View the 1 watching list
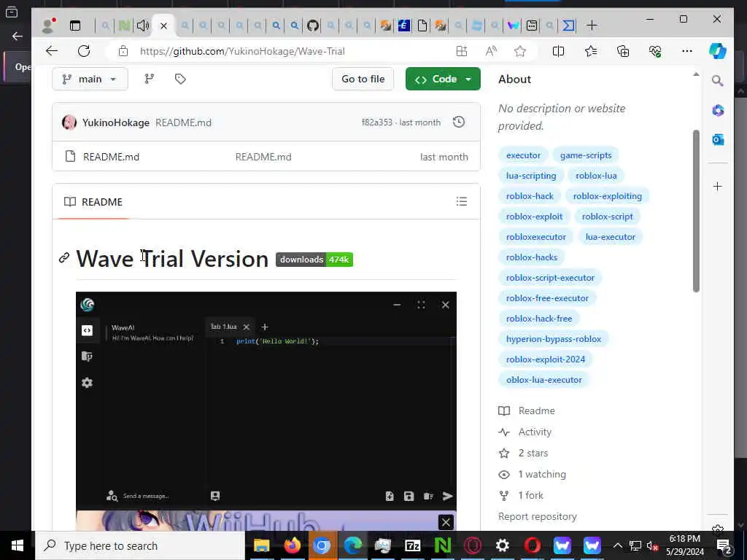 click(532, 474)
